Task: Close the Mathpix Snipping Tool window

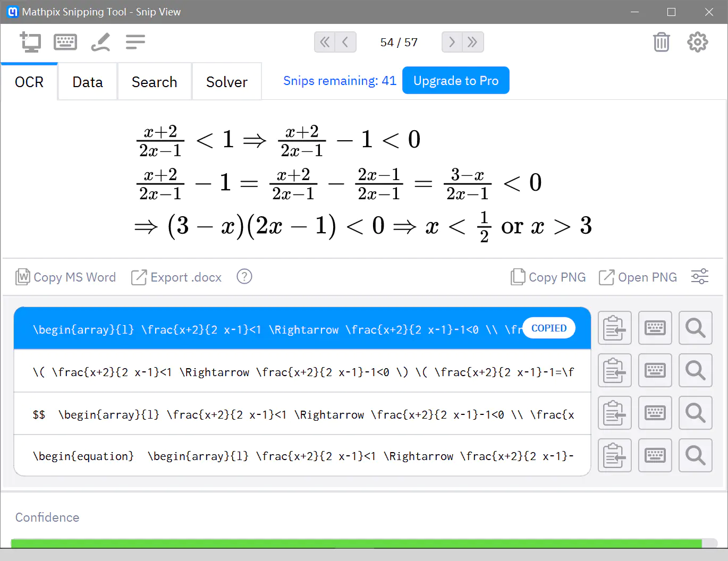Action: (x=709, y=12)
